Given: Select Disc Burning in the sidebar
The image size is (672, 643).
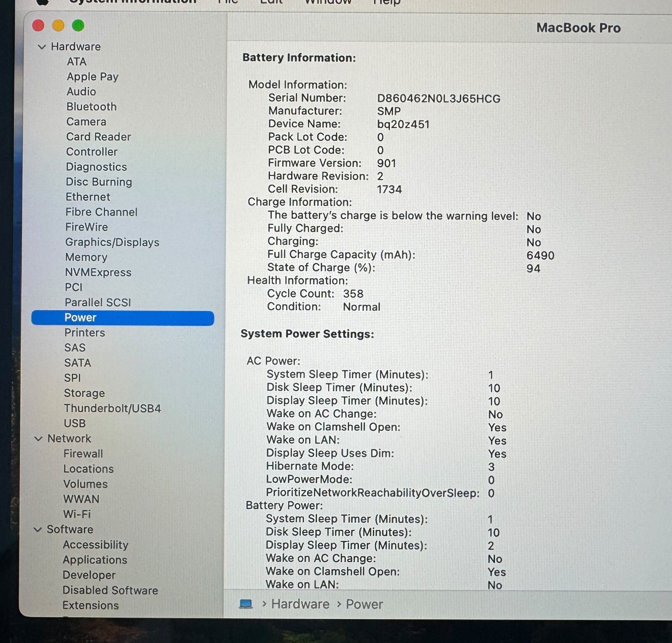Looking at the screenshot, I should 99,182.
